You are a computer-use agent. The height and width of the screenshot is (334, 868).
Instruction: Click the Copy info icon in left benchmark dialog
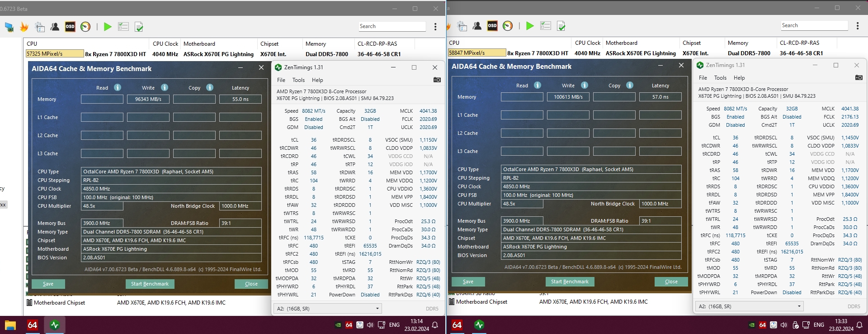coord(210,87)
